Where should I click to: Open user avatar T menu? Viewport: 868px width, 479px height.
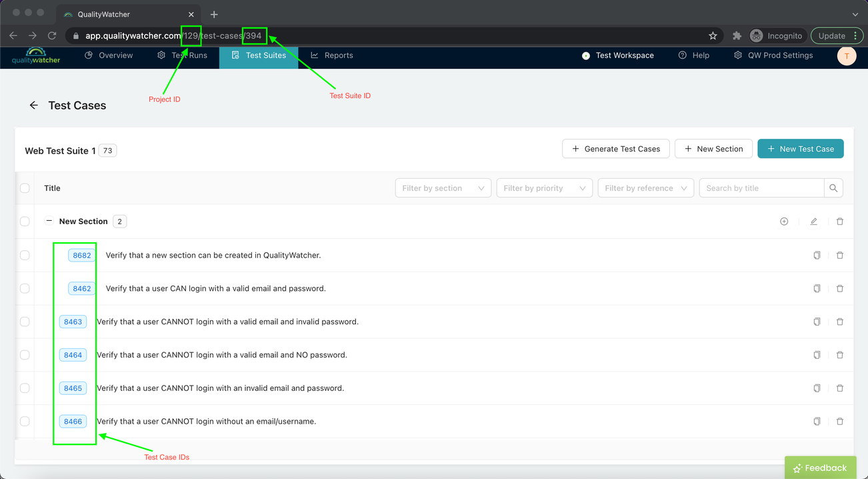847,56
